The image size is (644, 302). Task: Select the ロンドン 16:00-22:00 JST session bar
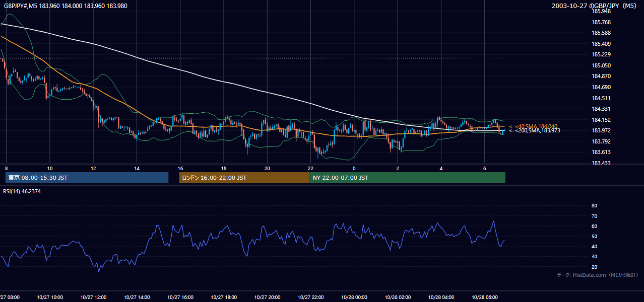pos(244,178)
